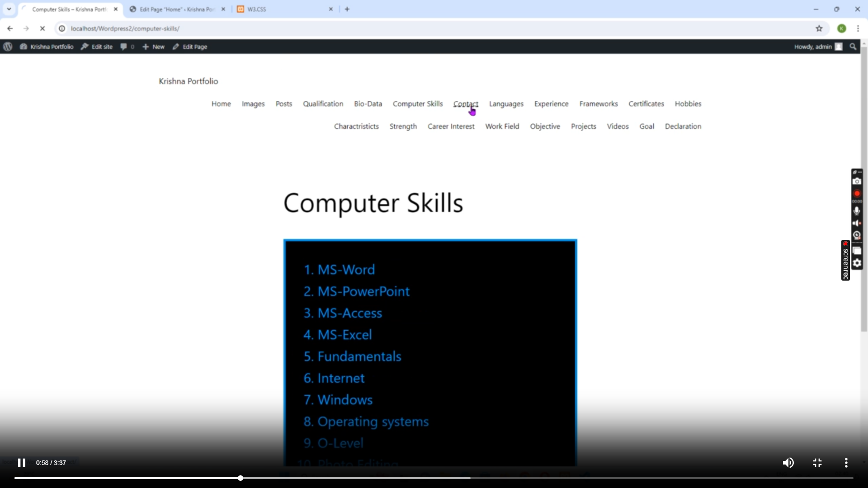Screen dimensions: 868x488
Task: Open video player more options (three dots)
Action: point(846,463)
